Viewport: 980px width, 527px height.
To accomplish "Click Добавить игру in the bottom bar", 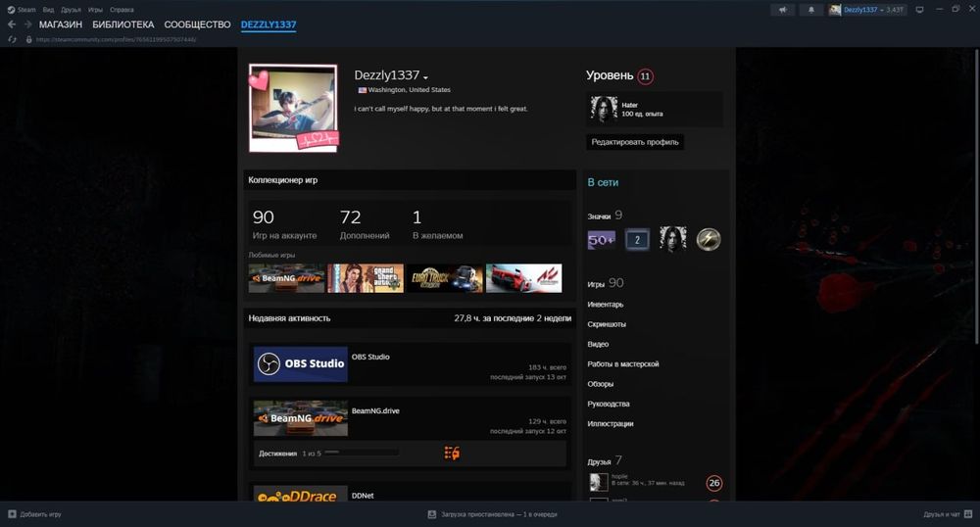I will coord(40,514).
